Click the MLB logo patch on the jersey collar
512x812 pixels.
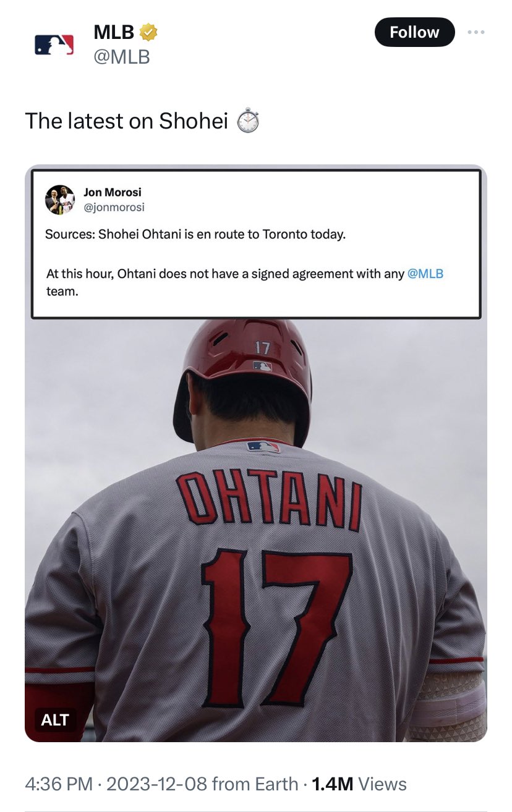pyautogui.click(x=263, y=446)
